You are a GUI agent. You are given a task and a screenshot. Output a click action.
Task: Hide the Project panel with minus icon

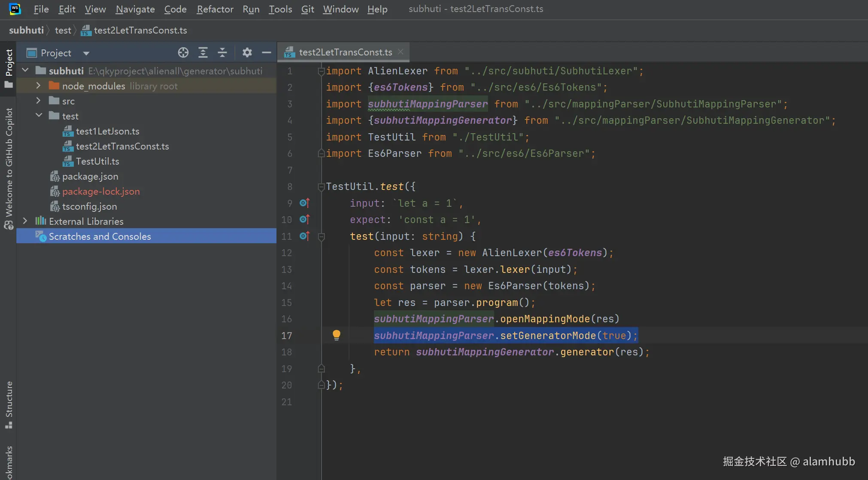tap(267, 52)
